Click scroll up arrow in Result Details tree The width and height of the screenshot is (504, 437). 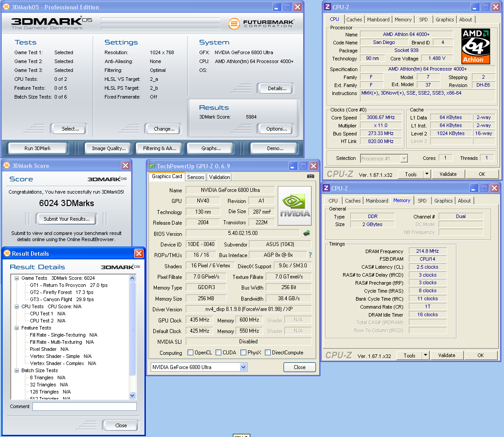click(x=132, y=278)
